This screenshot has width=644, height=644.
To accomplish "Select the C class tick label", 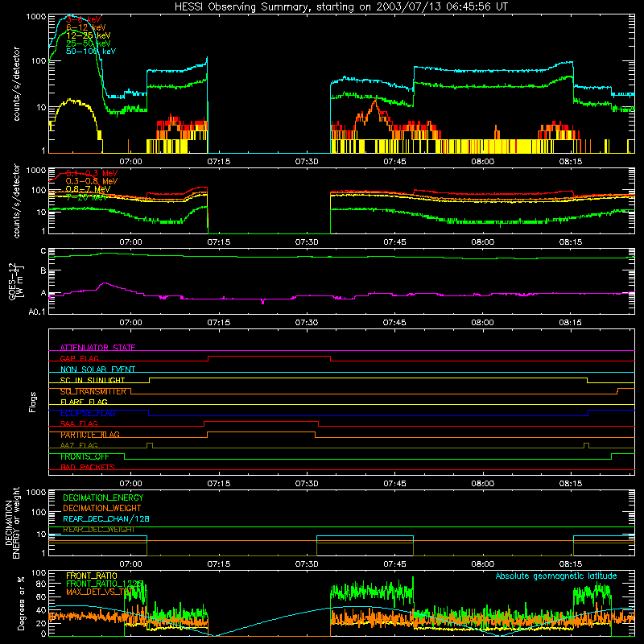I will tap(43, 251).
